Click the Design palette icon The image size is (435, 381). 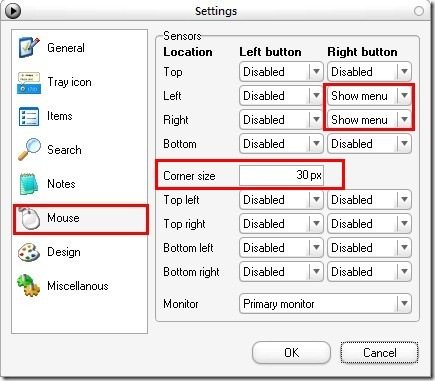coord(29,252)
